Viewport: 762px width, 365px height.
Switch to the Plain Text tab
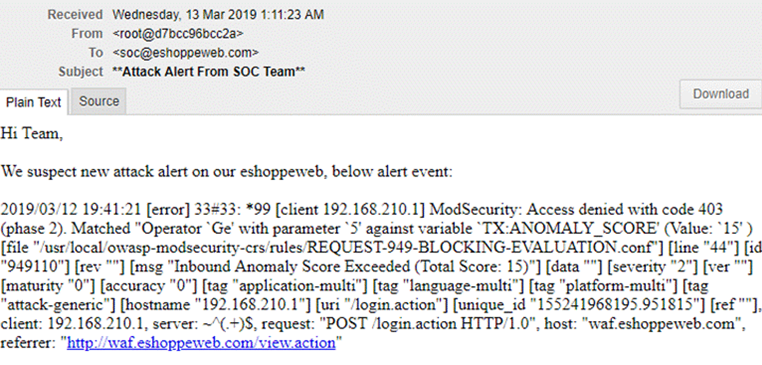[x=34, y=102]
